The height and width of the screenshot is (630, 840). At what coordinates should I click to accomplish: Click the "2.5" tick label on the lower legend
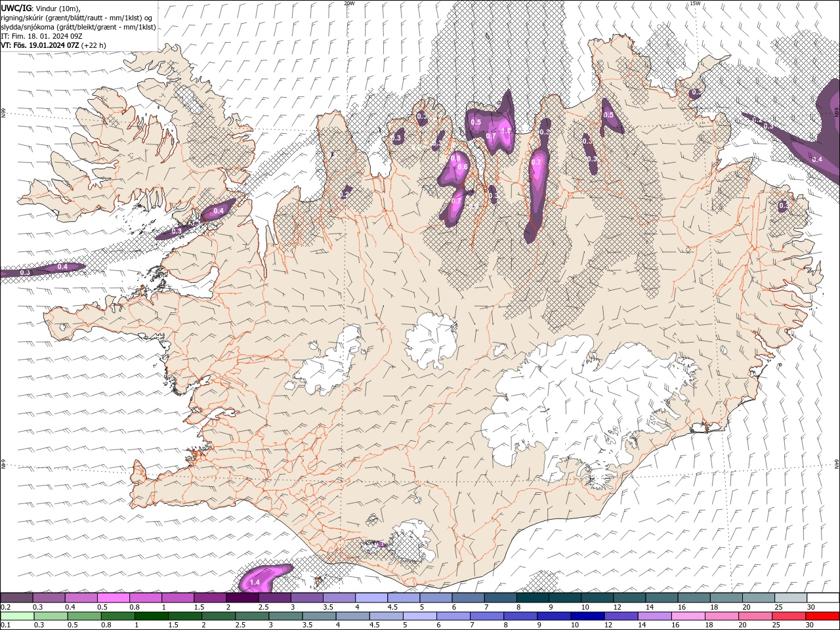(240, 625)
